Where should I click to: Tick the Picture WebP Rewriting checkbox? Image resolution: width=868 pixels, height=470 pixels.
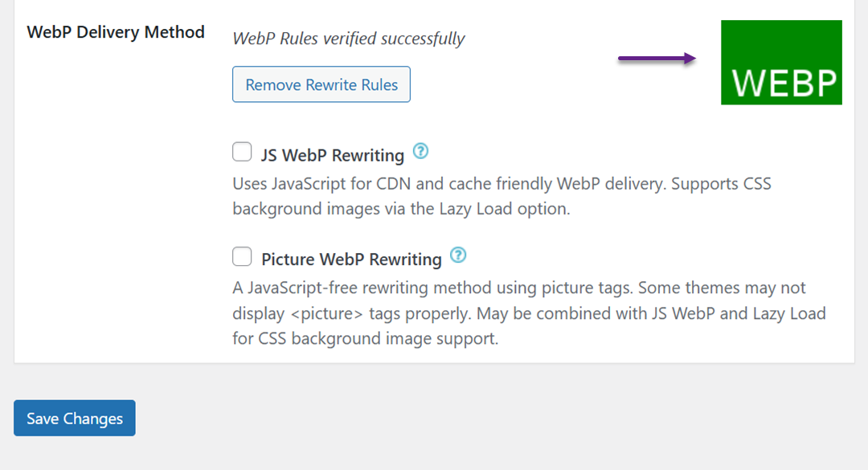(242, 256)
